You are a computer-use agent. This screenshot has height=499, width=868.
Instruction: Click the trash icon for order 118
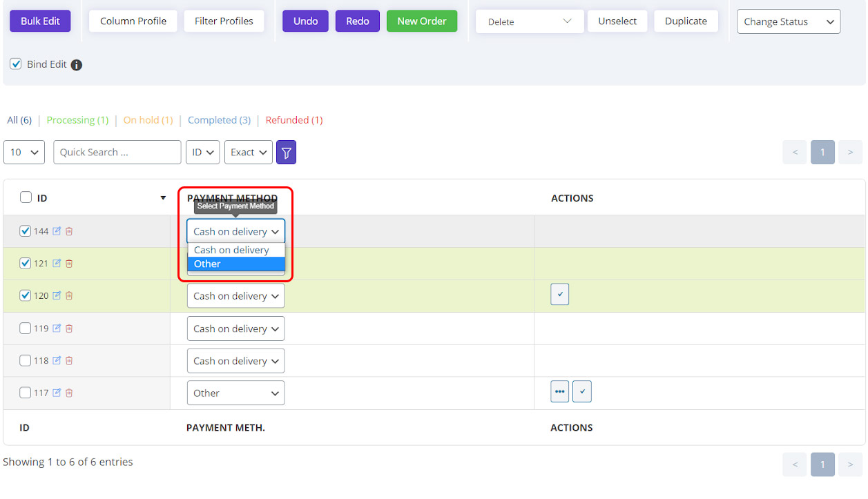69,360
